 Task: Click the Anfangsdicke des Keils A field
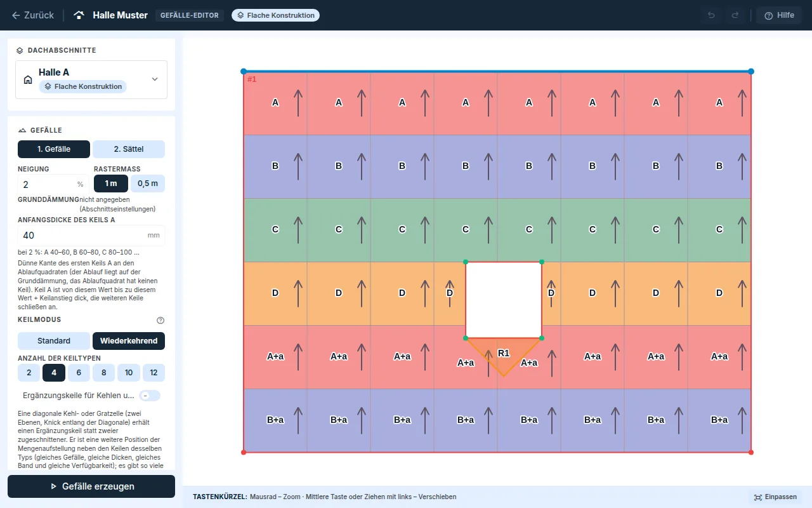pyautogui.click(x=91, y=235)
